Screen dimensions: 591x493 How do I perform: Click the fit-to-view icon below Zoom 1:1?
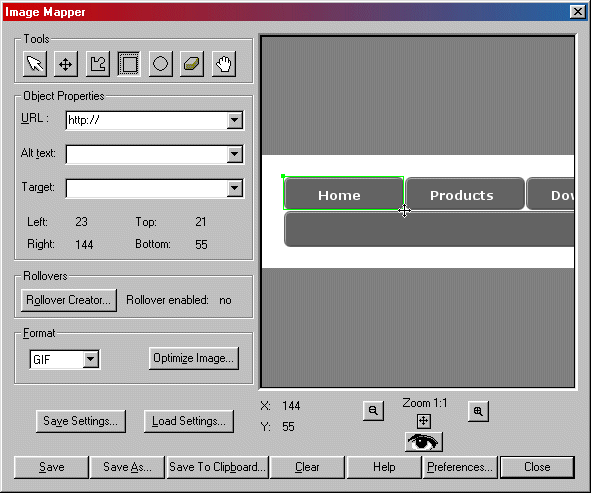[x=424, y=421]
